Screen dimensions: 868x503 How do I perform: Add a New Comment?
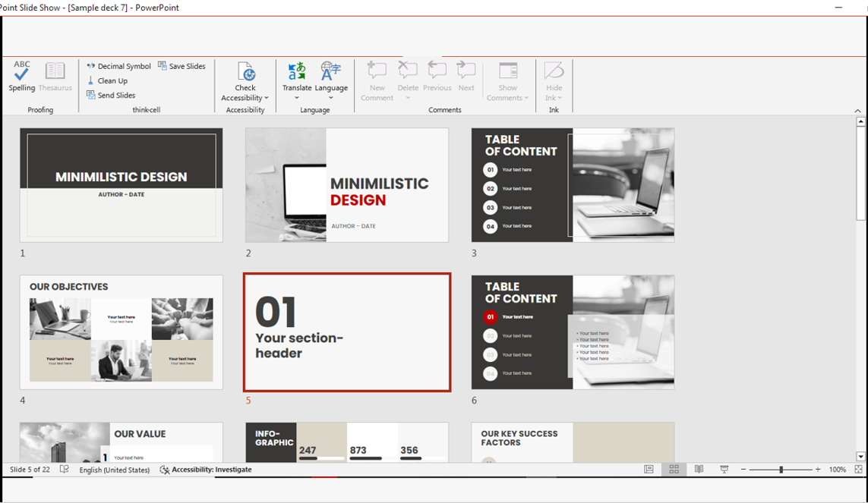point(377,80)
